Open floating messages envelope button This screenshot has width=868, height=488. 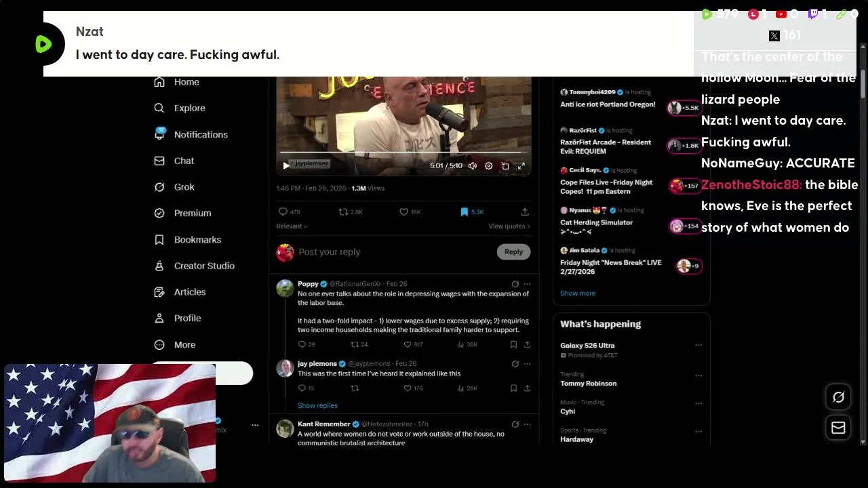[x=838, y=428]
